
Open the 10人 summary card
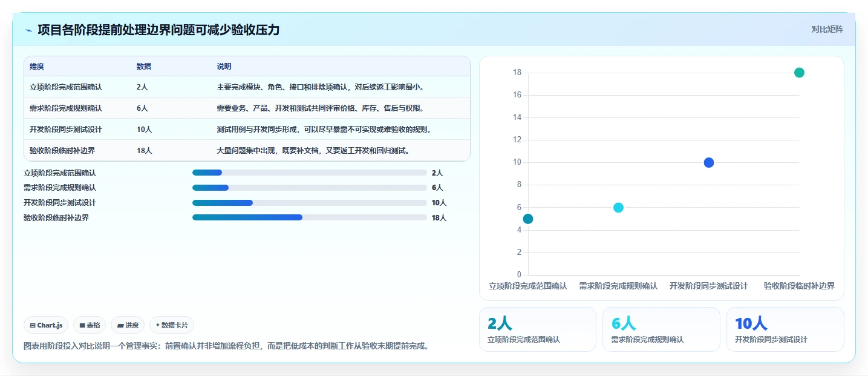pyautogui.click(x=785, y=329)
